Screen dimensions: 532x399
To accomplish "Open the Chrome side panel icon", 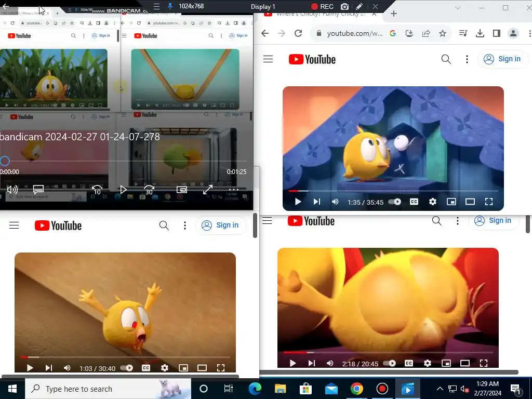I will (x=496, y=33).
